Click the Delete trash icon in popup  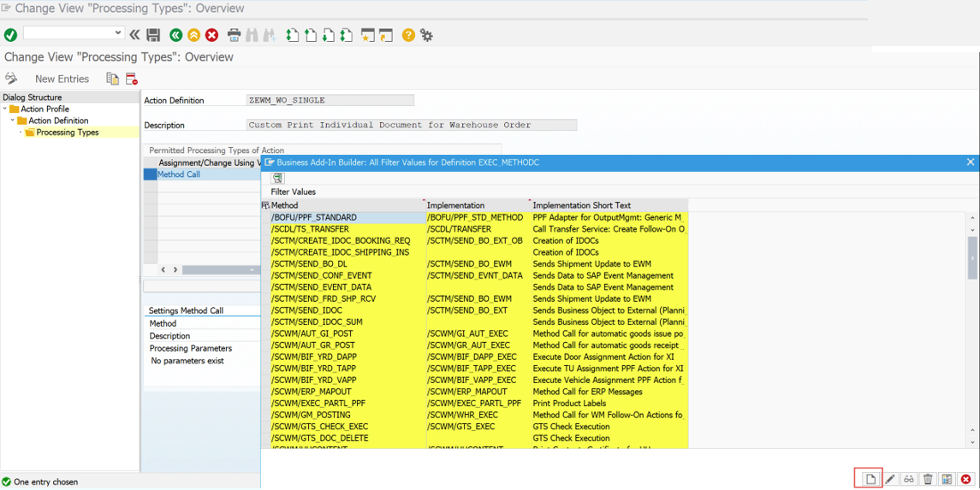tap(928, 479)
